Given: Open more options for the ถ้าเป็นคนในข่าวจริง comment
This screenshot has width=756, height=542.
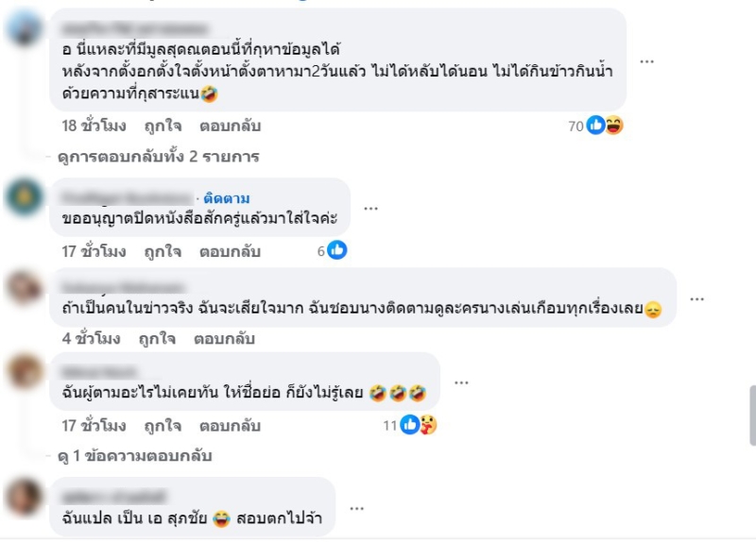Looking at the screenshot, I should [x=696, y=297].
